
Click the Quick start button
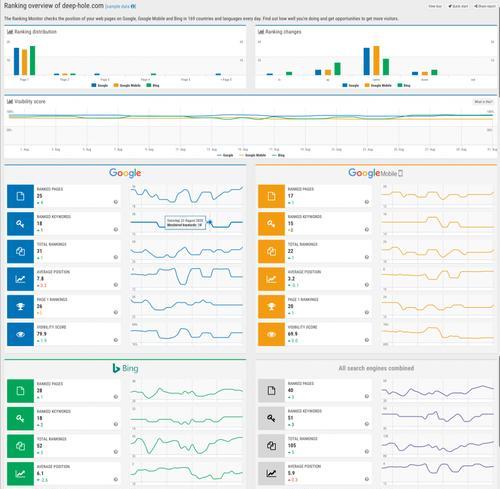coord(458,6)
